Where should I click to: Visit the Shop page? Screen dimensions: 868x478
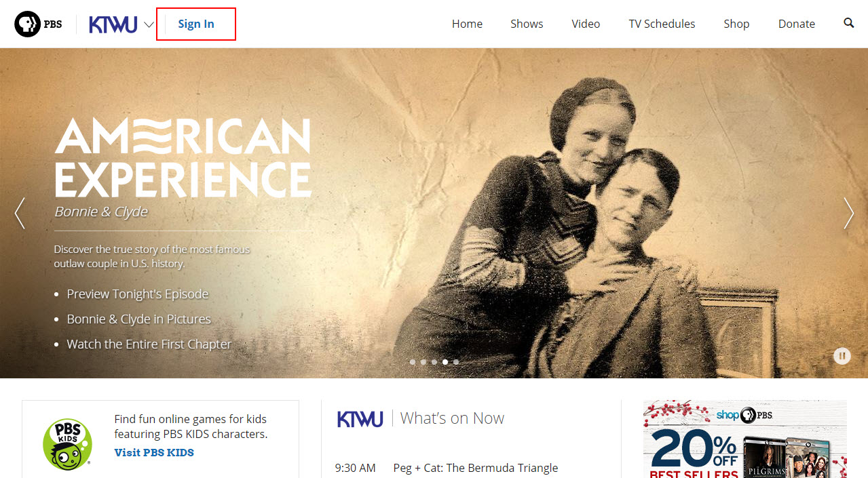click(x=736, y=24)
